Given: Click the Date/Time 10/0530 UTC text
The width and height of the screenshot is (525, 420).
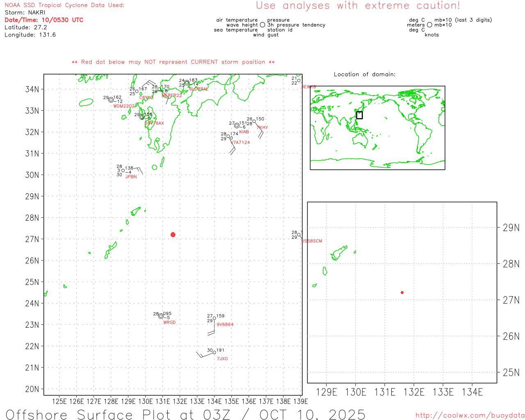Looking at the screenshot, I should (44, 20).
